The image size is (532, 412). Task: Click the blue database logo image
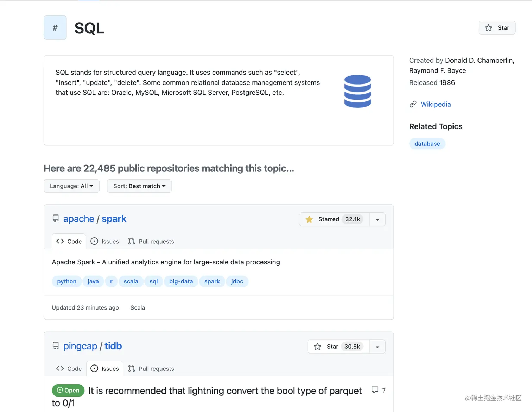tap(357, 91)
